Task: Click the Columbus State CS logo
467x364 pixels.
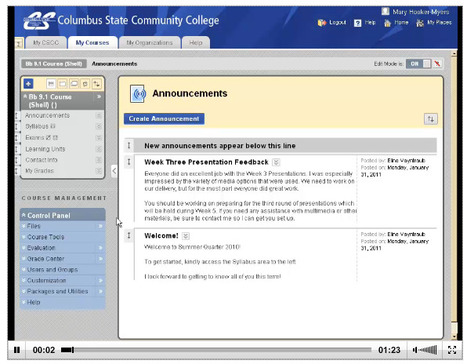Action: [39, 21]
